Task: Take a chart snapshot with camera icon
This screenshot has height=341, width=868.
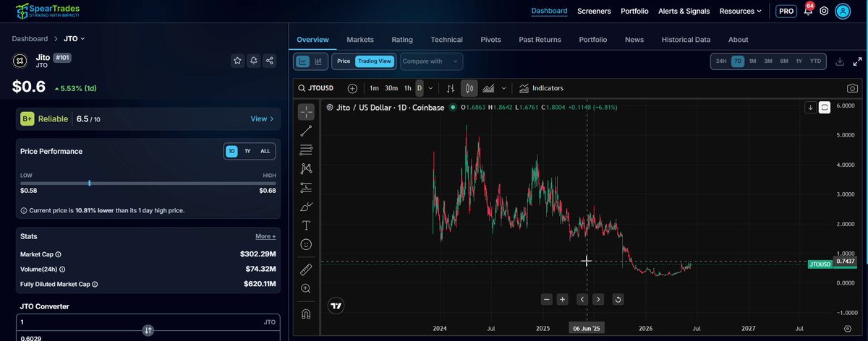Action: 853,88
